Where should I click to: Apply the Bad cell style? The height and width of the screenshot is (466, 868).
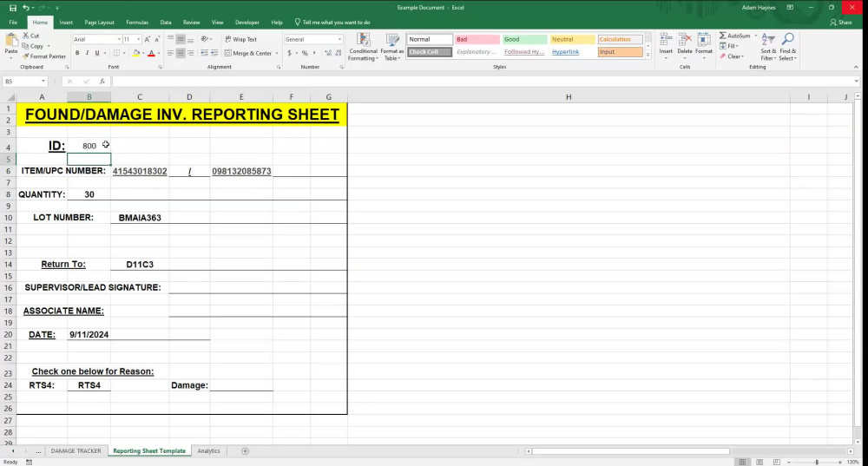(x=477, y=39)
